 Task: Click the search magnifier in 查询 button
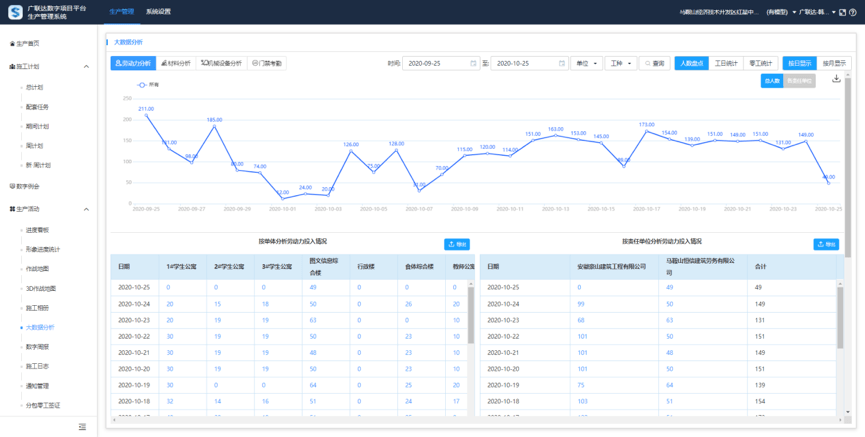648,63
